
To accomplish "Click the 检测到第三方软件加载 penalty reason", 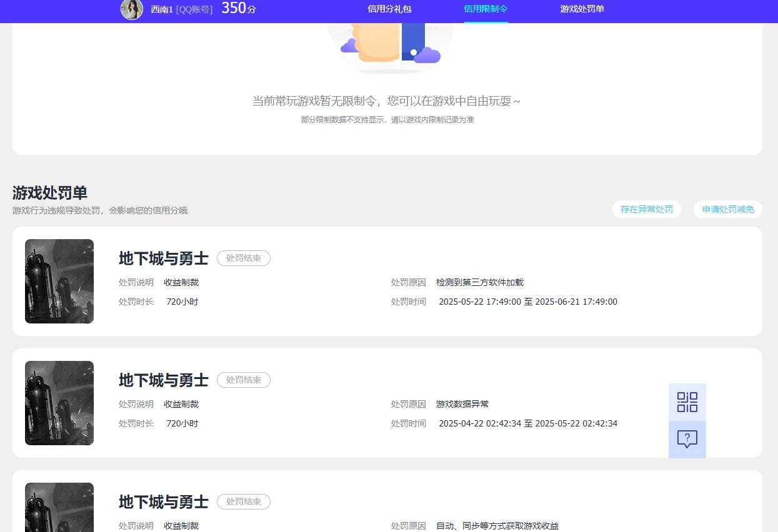I will click(x=480, y=282).
